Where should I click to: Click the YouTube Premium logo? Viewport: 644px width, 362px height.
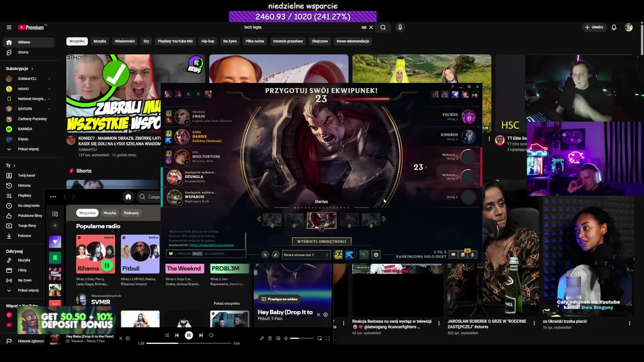click(32, 27)
